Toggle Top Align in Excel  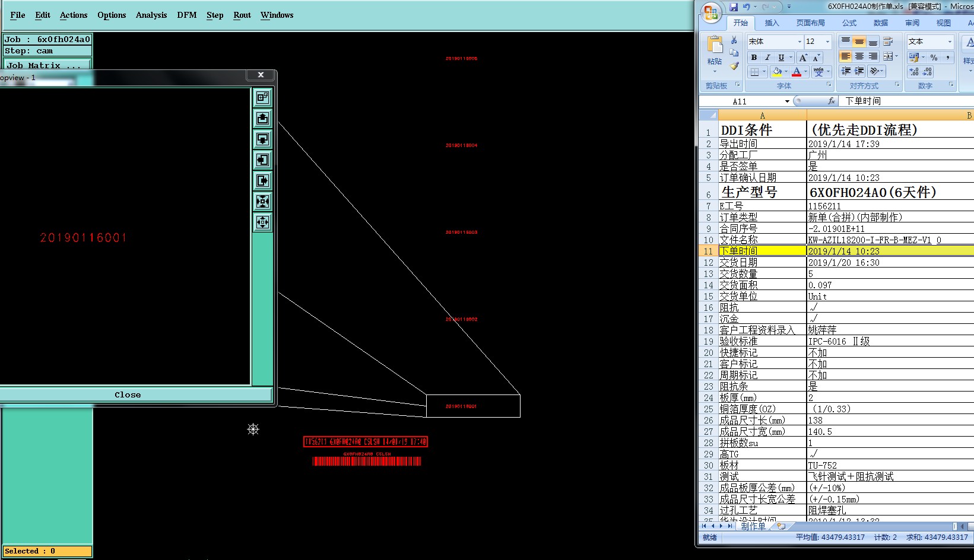point(846,42)
